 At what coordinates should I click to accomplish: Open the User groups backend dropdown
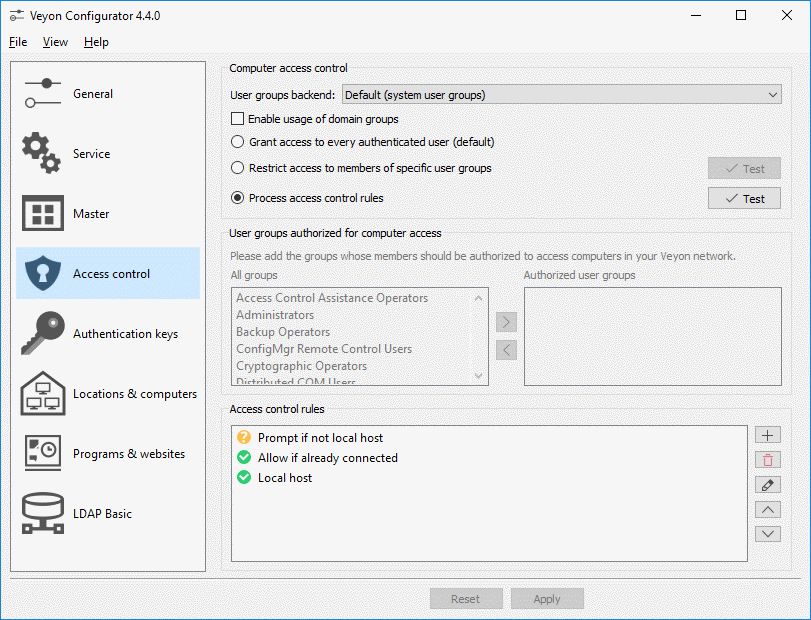tap(562, 95)
